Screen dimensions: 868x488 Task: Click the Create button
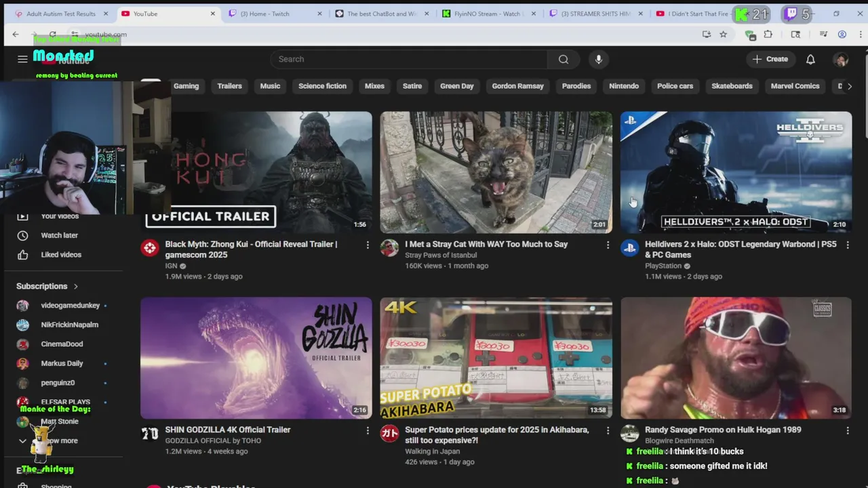pos(770,59)
